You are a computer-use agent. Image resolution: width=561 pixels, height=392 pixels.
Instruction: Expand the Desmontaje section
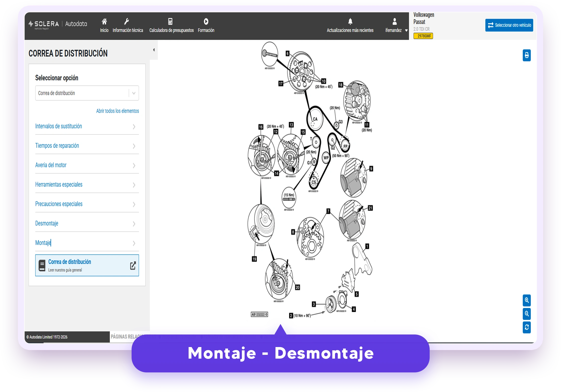[87, 223]
